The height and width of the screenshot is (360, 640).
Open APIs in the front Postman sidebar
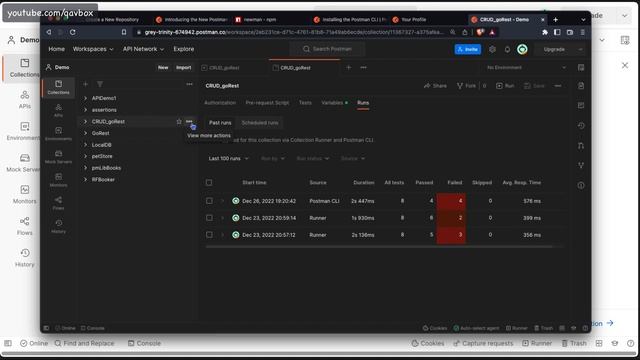click(58, 110)
